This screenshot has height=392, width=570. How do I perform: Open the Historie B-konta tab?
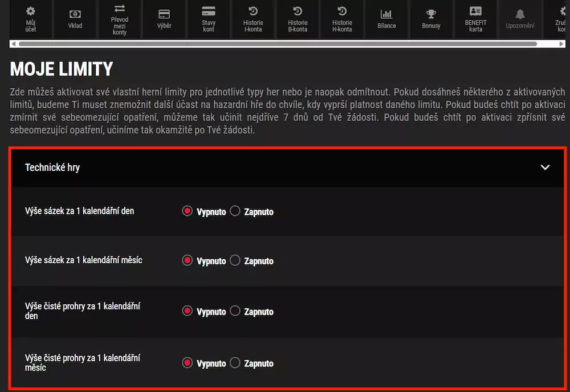click(x=298, y=19)
